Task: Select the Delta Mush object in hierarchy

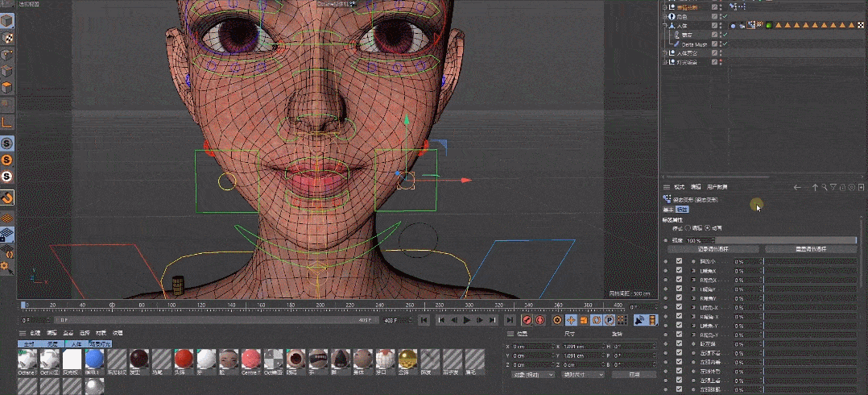Action: pos(694,44)
